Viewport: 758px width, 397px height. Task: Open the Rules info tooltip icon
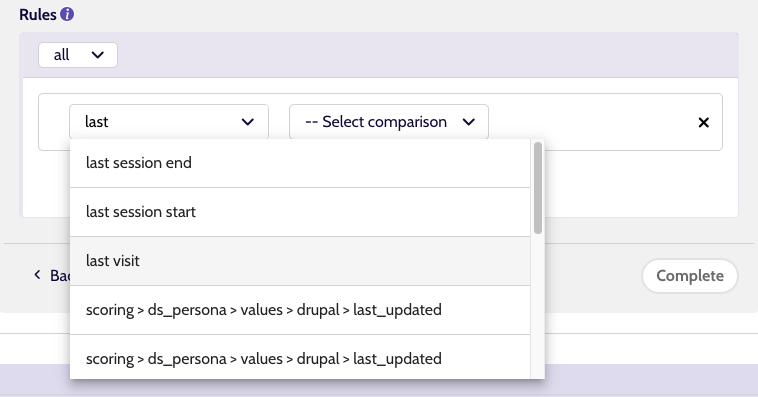[x=67, y=15]
